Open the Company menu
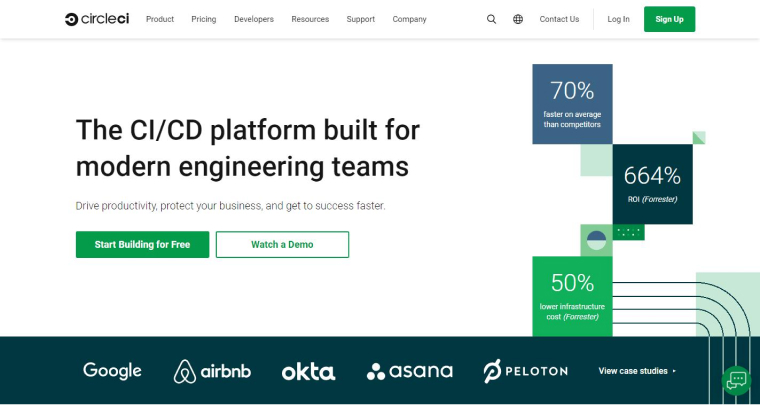 410,19
